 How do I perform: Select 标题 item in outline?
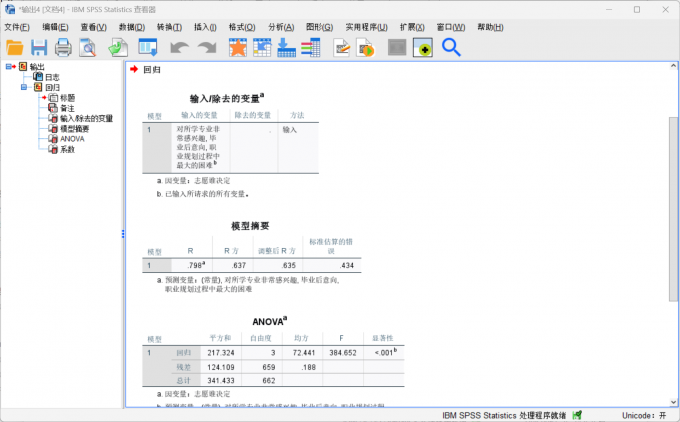68,98
